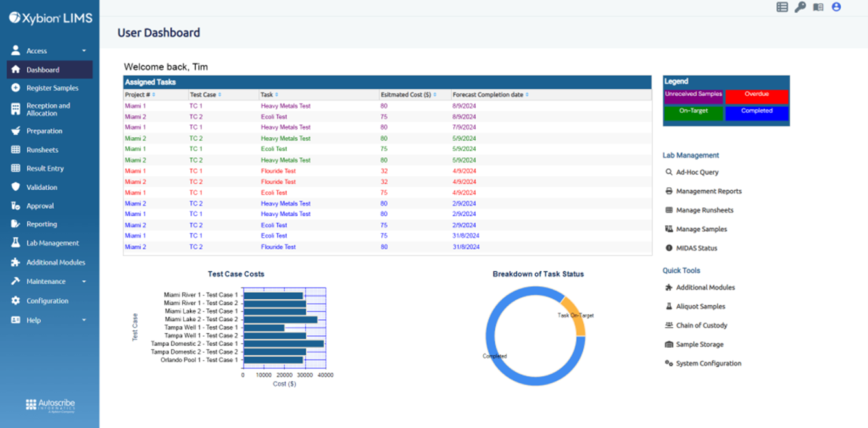The image size is (868, 428).
Task: Click the 'Test Case Costs' chart title
Action: click(236, 274)
